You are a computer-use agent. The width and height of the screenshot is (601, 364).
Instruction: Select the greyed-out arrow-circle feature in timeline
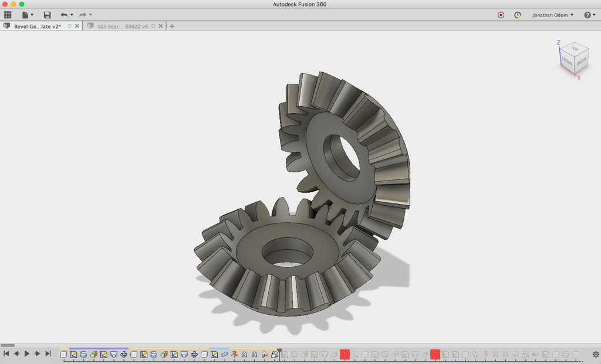pos(535,355)
